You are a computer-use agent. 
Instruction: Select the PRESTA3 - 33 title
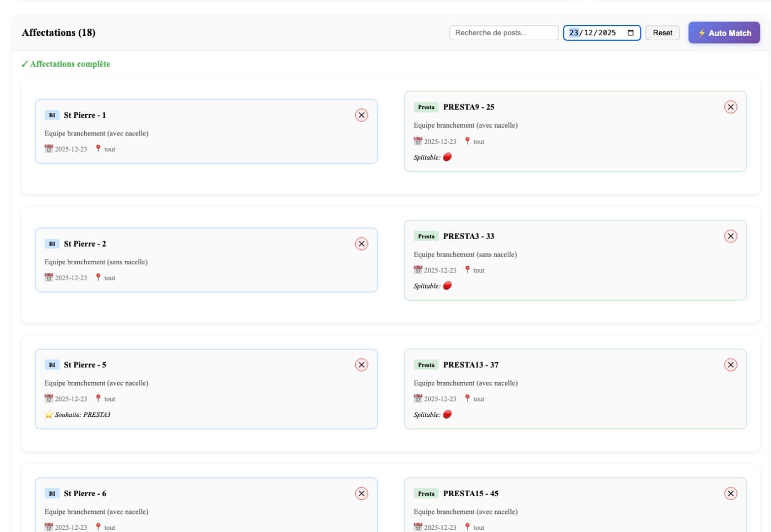[469, 236]
